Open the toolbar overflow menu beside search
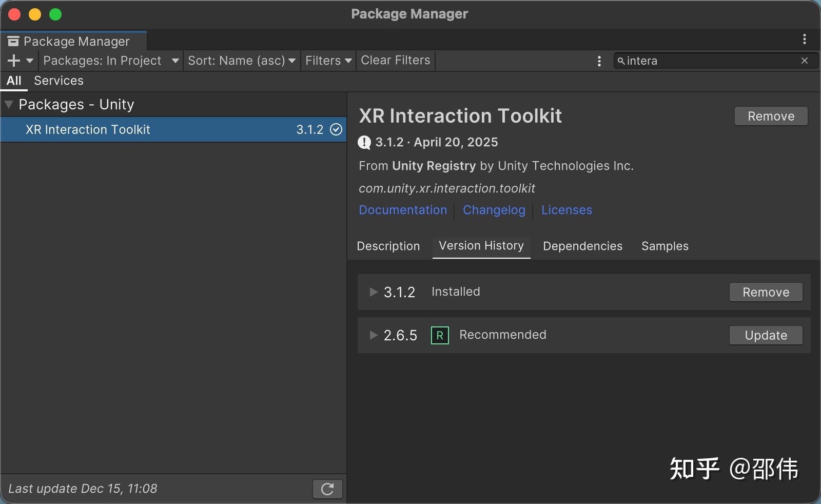821x504 pixels. [599, 61]
